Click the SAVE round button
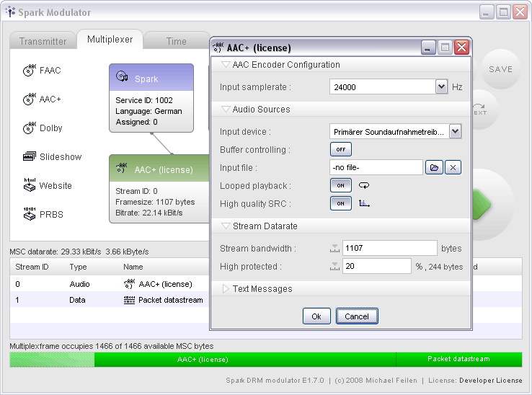This screenshot has height=395, width=532. pos(500,69)
